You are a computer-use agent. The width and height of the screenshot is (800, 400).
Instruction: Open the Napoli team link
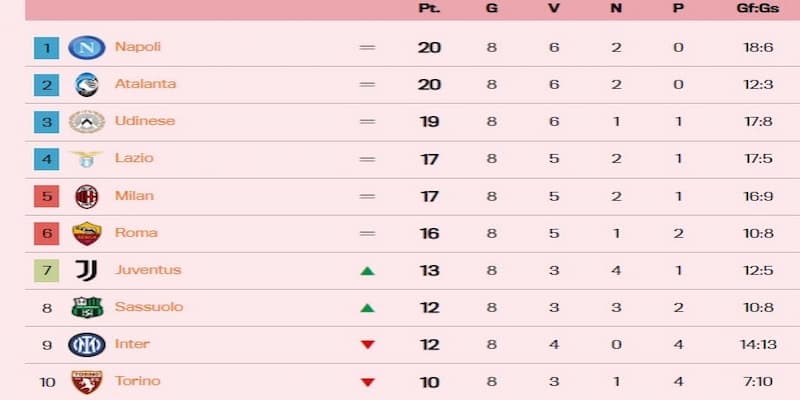click(138, 47)
